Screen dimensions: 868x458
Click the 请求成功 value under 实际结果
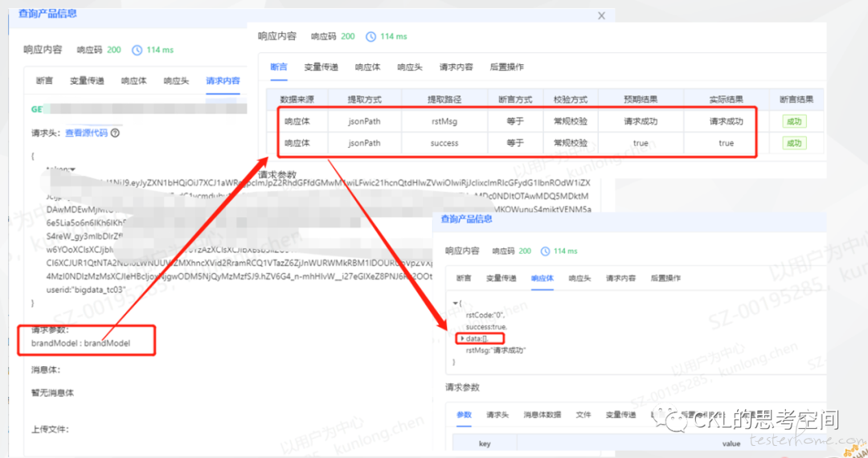click(727, 121)
